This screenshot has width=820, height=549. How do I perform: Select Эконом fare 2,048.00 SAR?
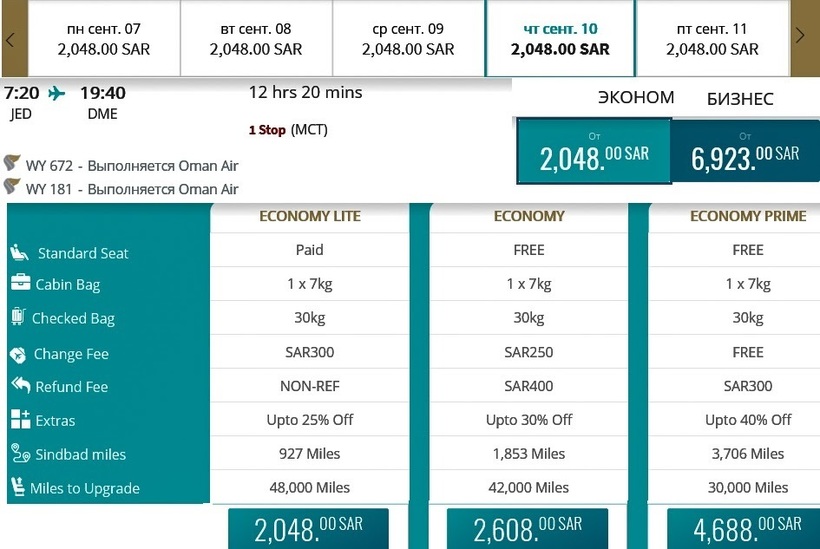click(x=593, y=152)
